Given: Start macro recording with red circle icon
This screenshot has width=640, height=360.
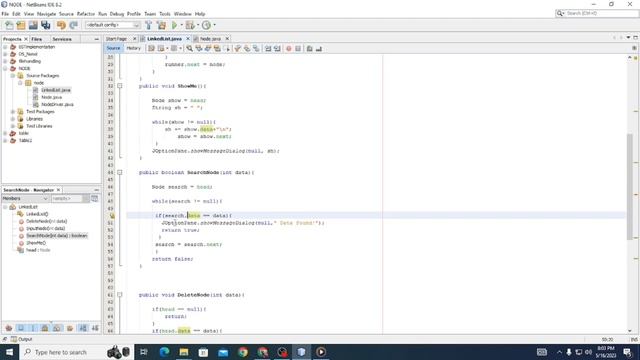Looking at the screenshot, I should [289, 49].
